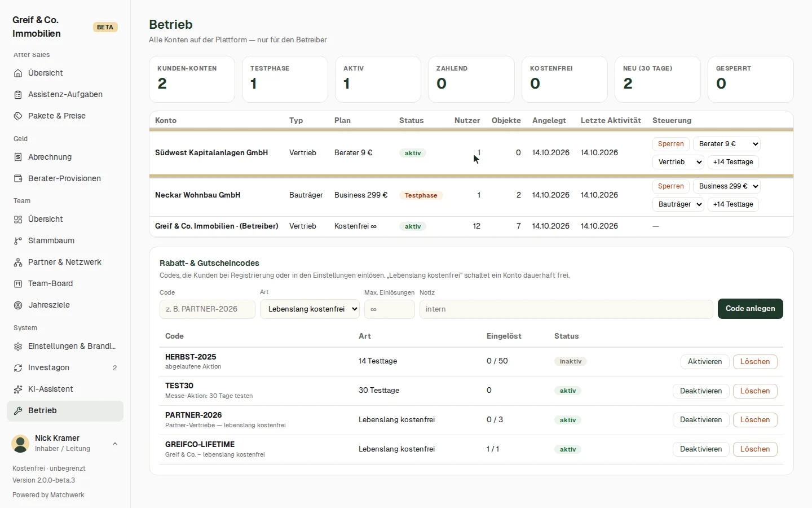Click the network icon for Partner & Netzwerk

pyautogui.click(x=18, y=262)
